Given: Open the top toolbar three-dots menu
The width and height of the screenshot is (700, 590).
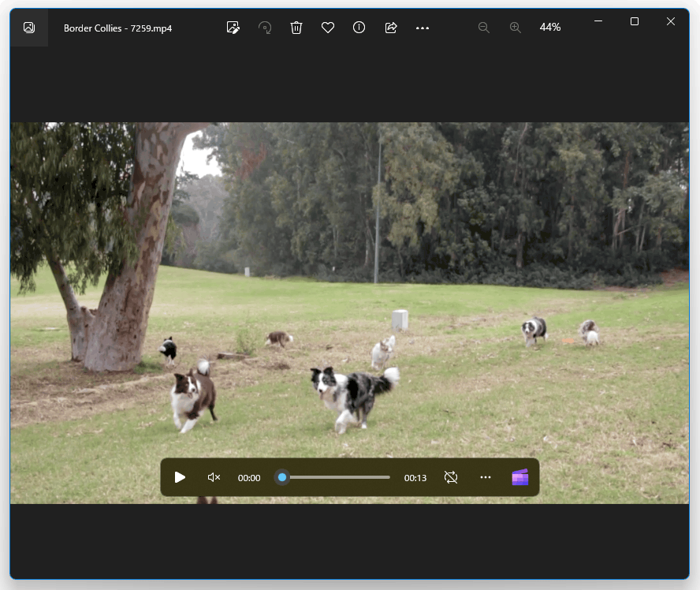Looking at the screenshot, I should tap(423, 28).
